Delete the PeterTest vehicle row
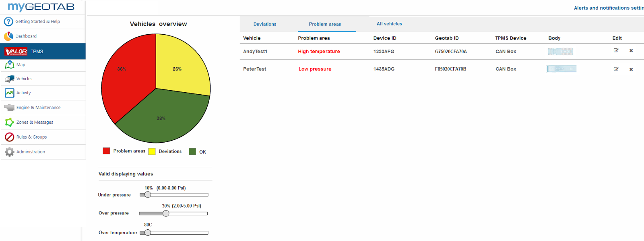The image size is (644, 241). coord(631,69)
